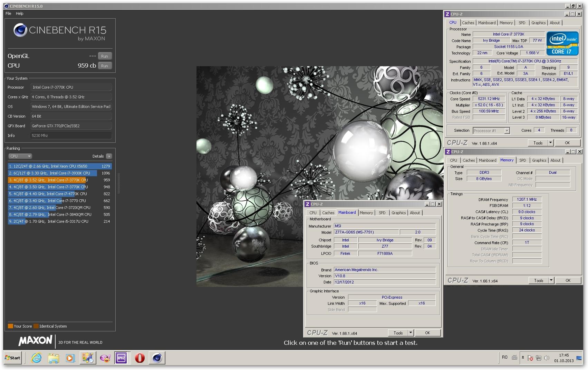This screenshot has height=370, width=588.
Task: Open Processor #1 selection dropdown
Action: pyautogui.click(x=491, y=131)
